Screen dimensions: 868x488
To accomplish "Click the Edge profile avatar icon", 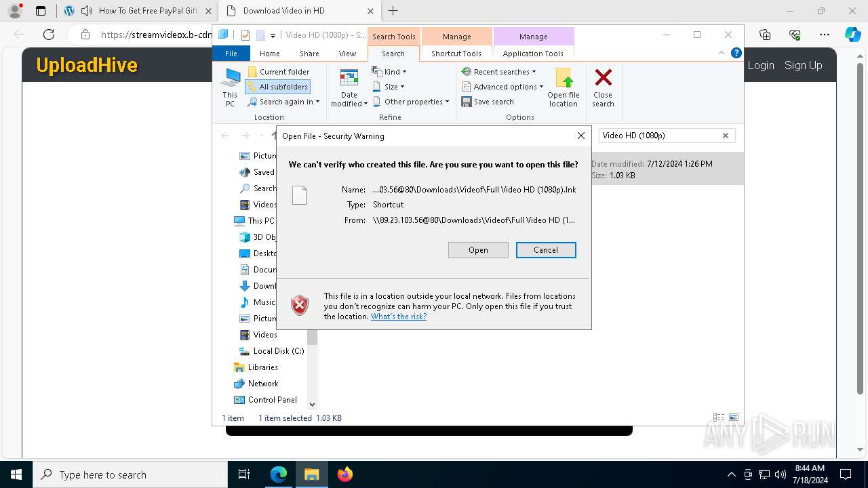I will click(15, 11).
